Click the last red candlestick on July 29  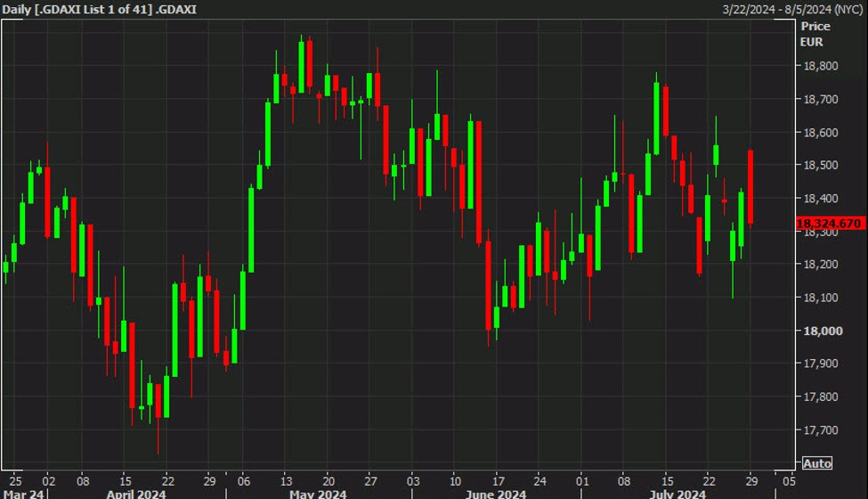[750, 186]
